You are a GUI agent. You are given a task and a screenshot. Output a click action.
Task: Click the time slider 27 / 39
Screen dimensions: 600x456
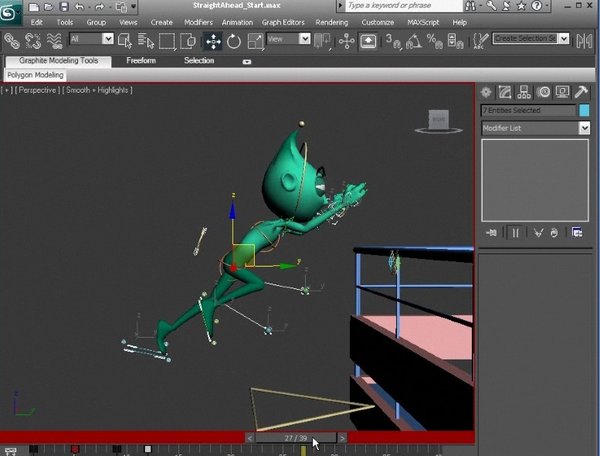pos(296,438)
